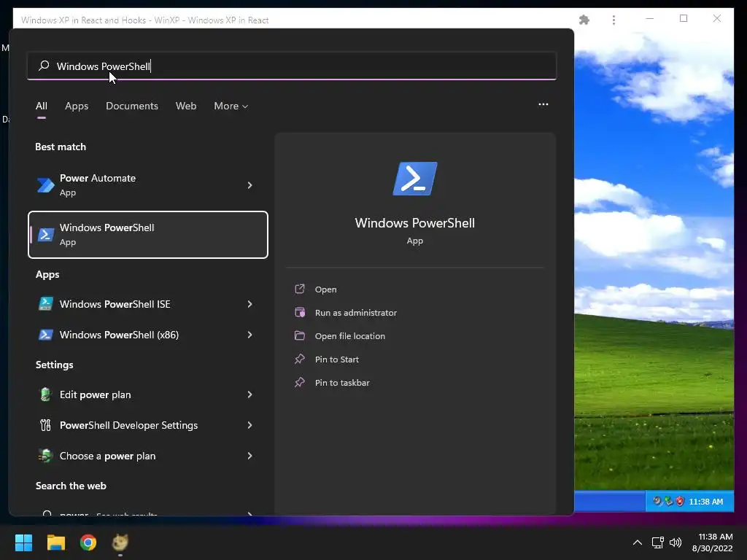Click the taskbar clock and date
The height and width of the screenshot is (560, 747).
(x=713, y=542)
